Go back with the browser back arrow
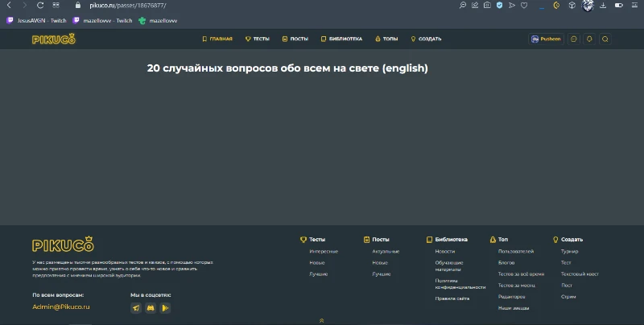The height and width of the screenshot is (325, 644). click(x=9, y=6)
